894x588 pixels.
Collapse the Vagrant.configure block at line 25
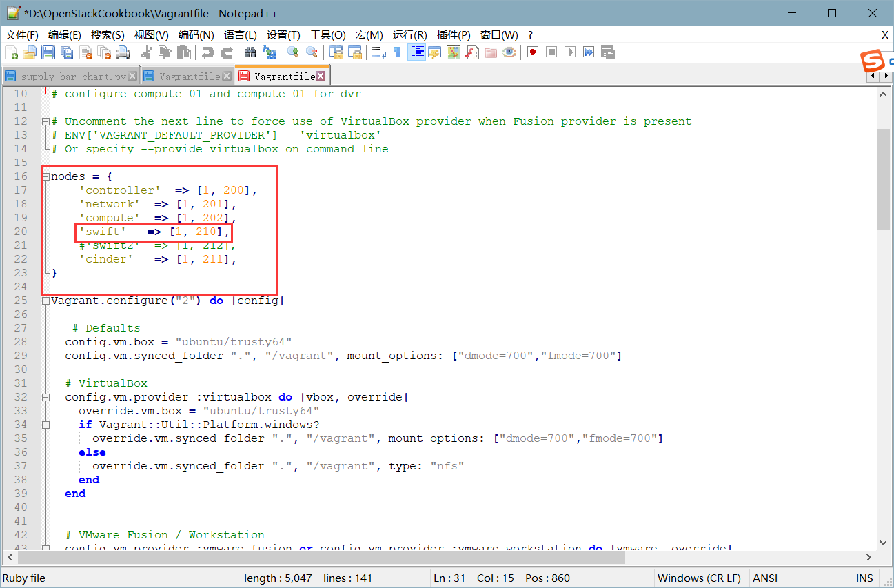pyautogui.click(x=45, y=301)
